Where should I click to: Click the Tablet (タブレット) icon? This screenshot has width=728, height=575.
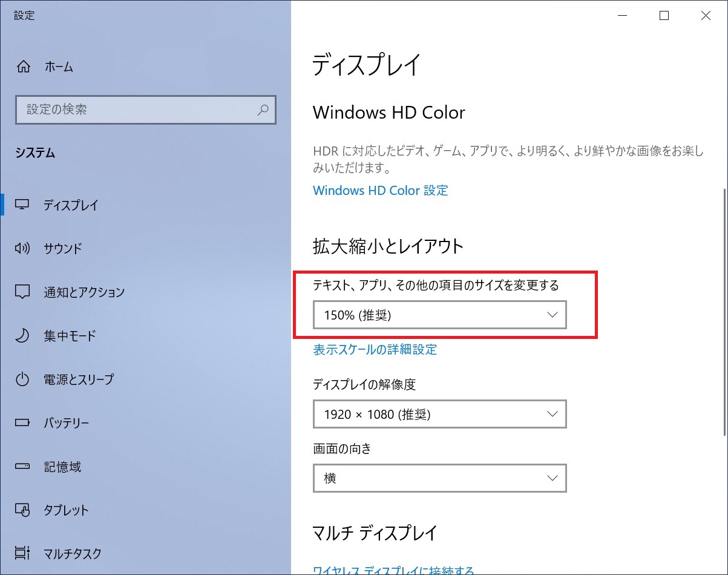coord(22,510)
